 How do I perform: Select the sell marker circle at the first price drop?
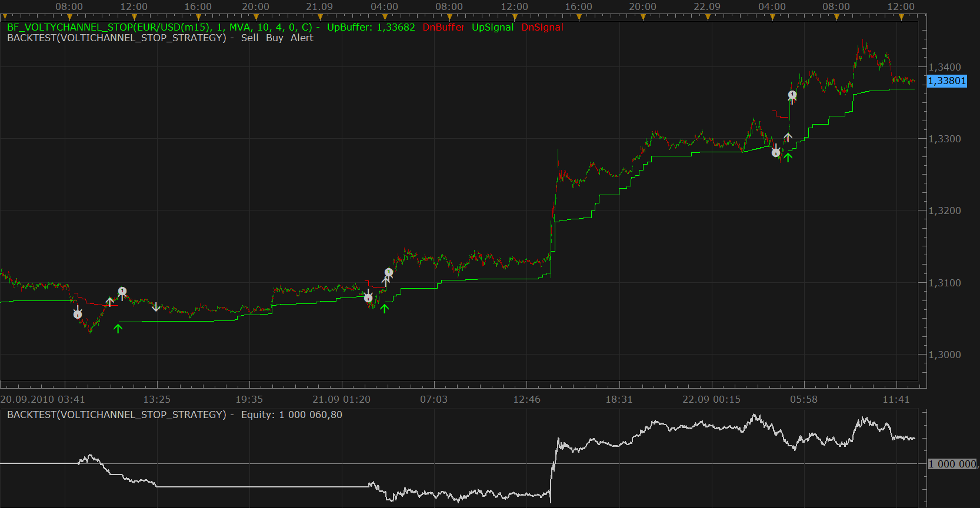click(x=78, y=315)
